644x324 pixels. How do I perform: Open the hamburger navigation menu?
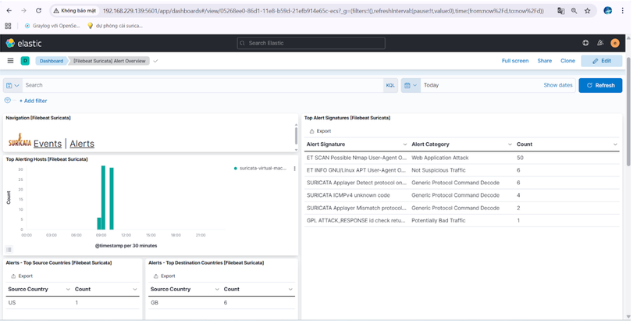click(10, 60)
